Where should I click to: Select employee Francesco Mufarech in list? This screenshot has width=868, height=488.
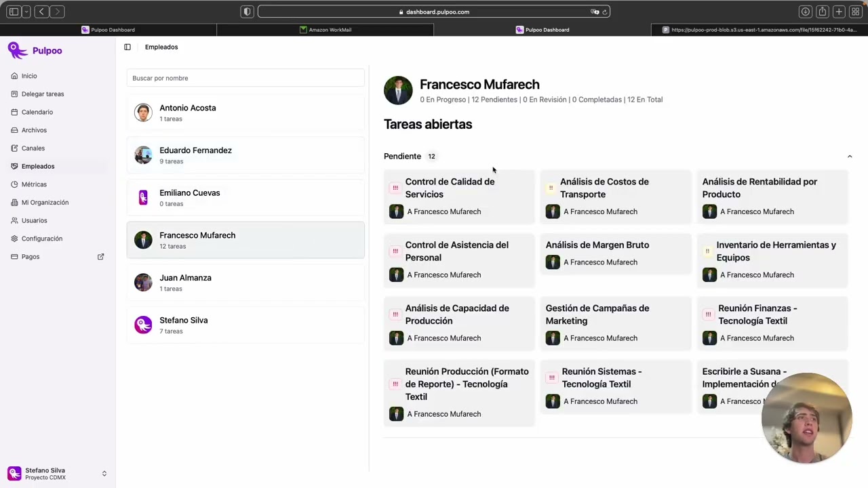(245, 240)
